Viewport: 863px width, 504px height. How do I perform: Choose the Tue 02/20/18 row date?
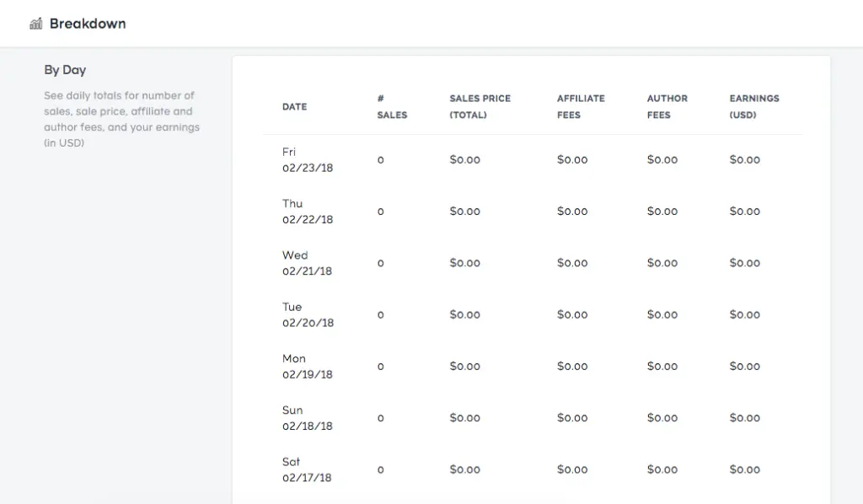[307, 315]
